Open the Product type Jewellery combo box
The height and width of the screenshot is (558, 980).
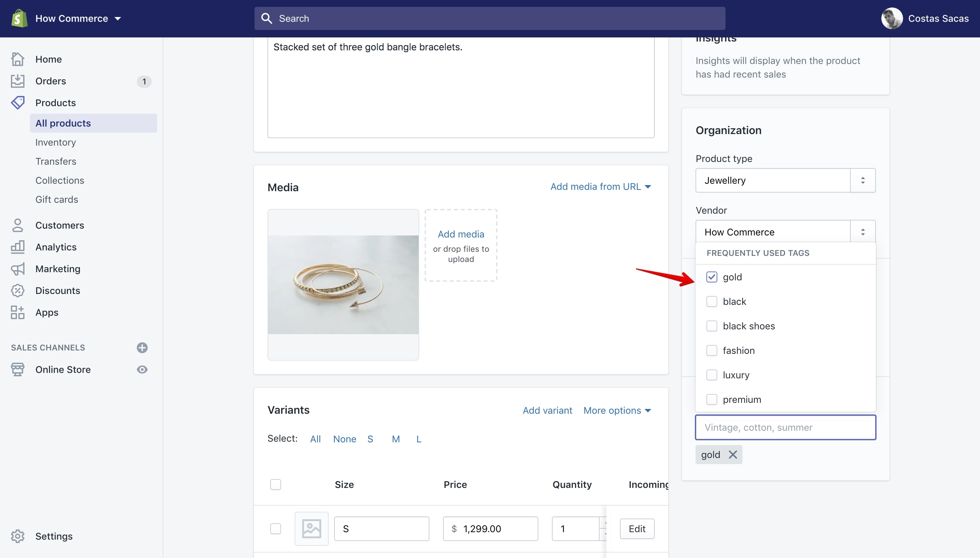pyautogui.click(x=773, y=180)
